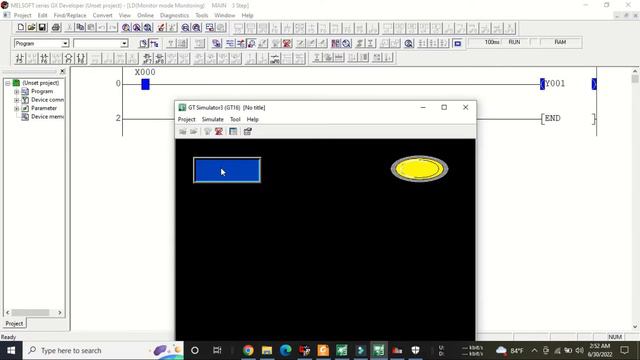Expand the Program tree node

[x=17, y=91]
